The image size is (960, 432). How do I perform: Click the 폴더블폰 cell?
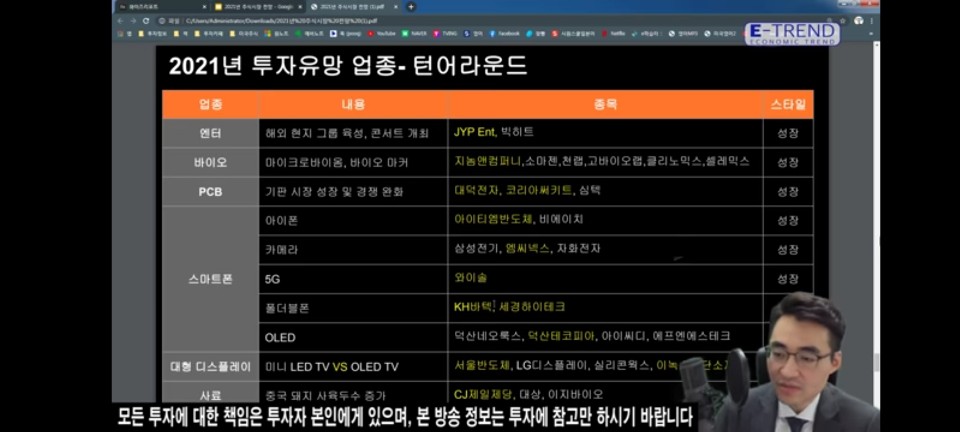353,308
